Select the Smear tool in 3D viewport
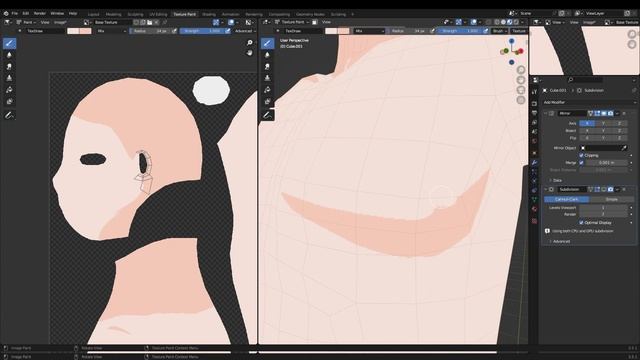Viewport: 640px width, 360px height. 267,66
